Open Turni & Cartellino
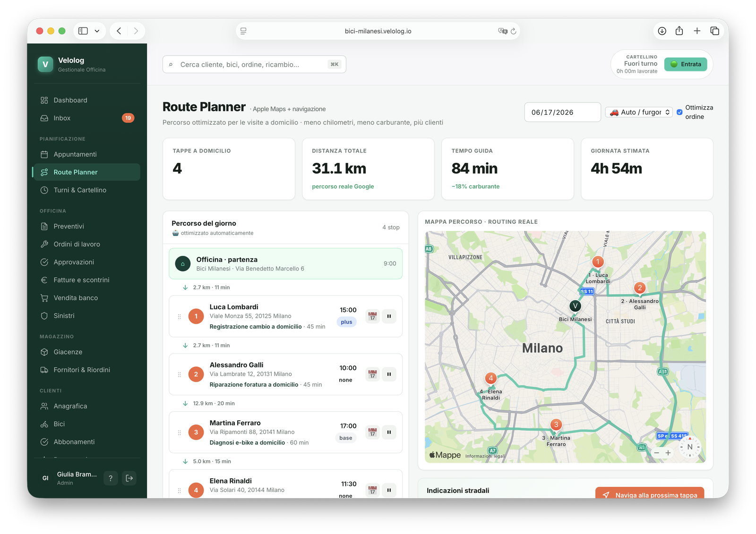 click(x=87, y=190)
